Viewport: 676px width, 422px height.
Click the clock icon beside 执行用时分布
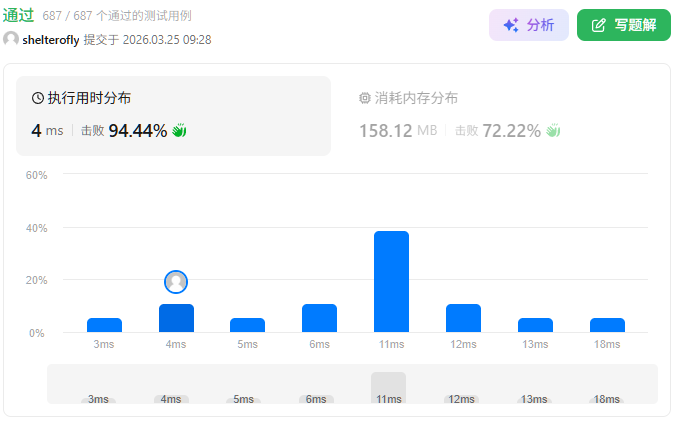[x=38, y=98]
